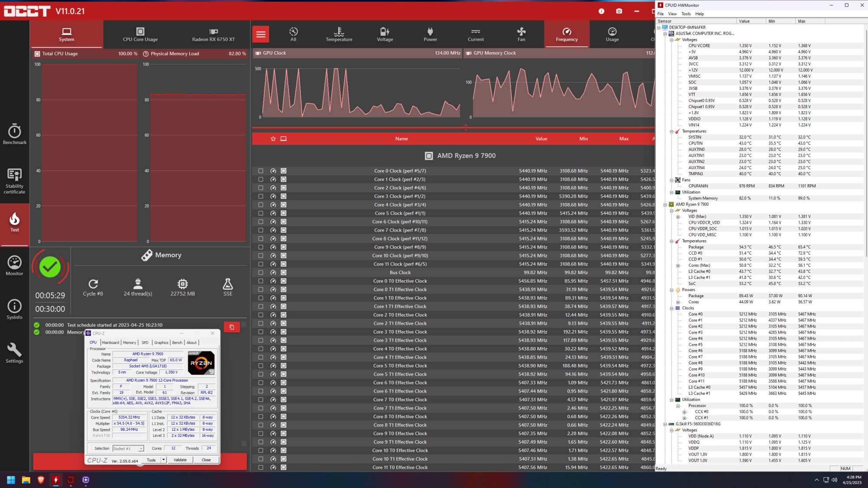Image resolution: width=868 pixels, height=488 pixels.
Task: Open the volume control in system tray
Action: [x=834, y=480]
